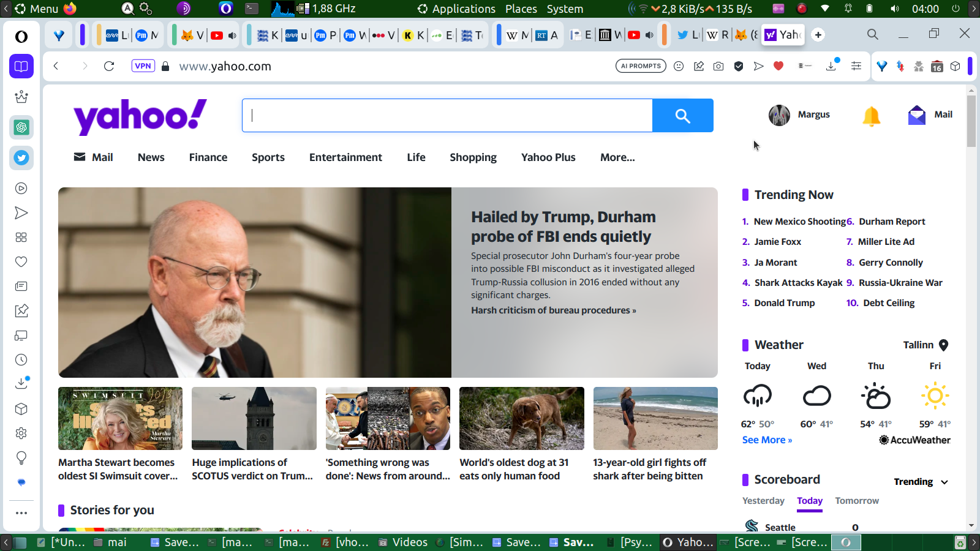This screenshot has height=551, width=980.
Task: Expand the Scoreboard Trending dropdown
Action: (x=921, y=482)
